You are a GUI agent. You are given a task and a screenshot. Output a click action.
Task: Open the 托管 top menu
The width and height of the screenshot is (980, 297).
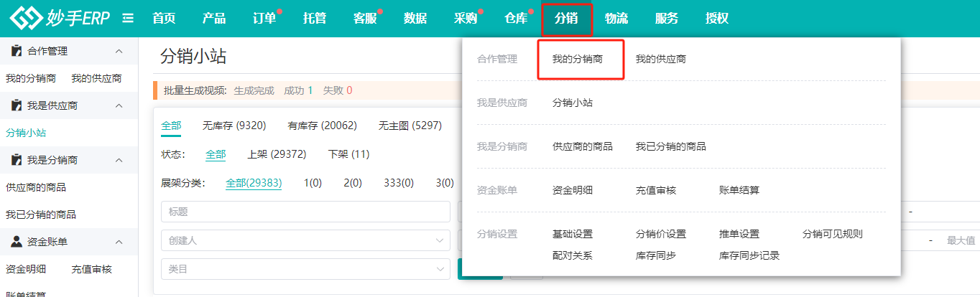click(x=315, y=19)
